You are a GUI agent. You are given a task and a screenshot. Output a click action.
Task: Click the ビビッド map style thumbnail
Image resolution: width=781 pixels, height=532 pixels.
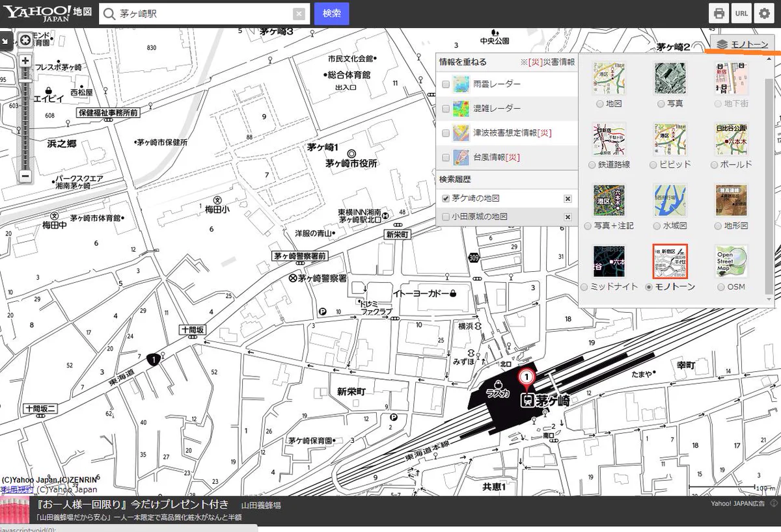670,140
